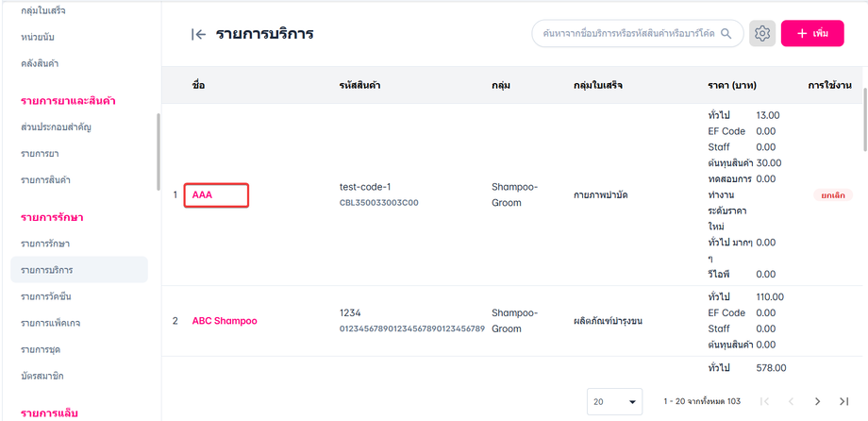Open the ABC Shampoo service link
The width and height of the screenshot is (868, 421).
[x=225, y=321]
